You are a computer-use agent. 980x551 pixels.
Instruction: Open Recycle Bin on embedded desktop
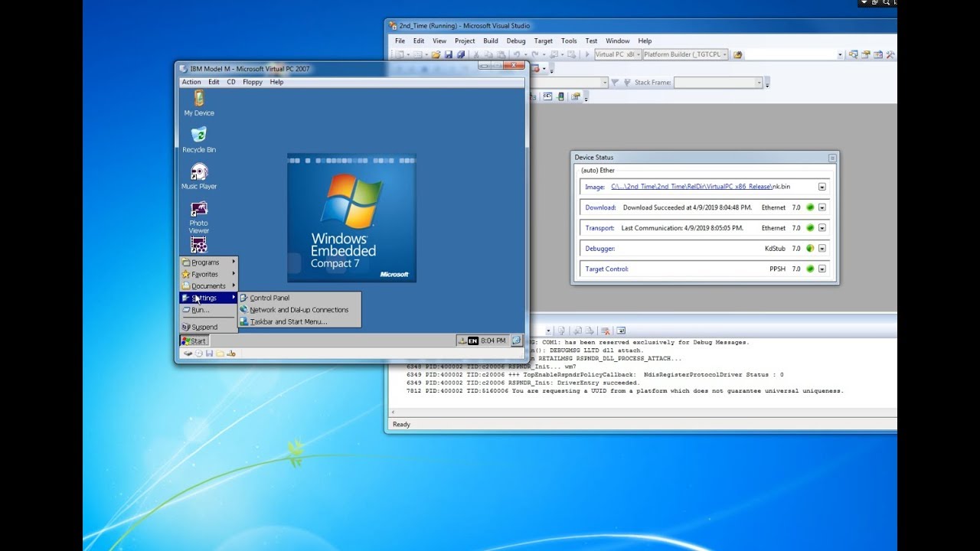click(x=199, y=140)
